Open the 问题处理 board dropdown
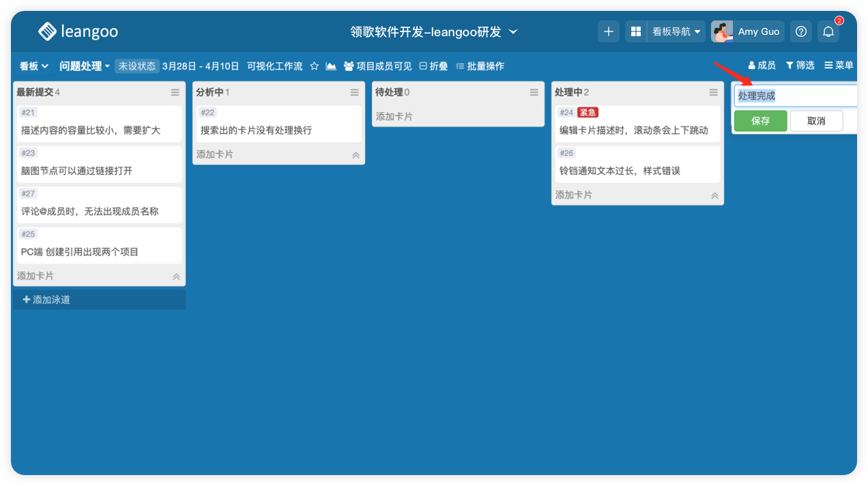 click(85, 66)
